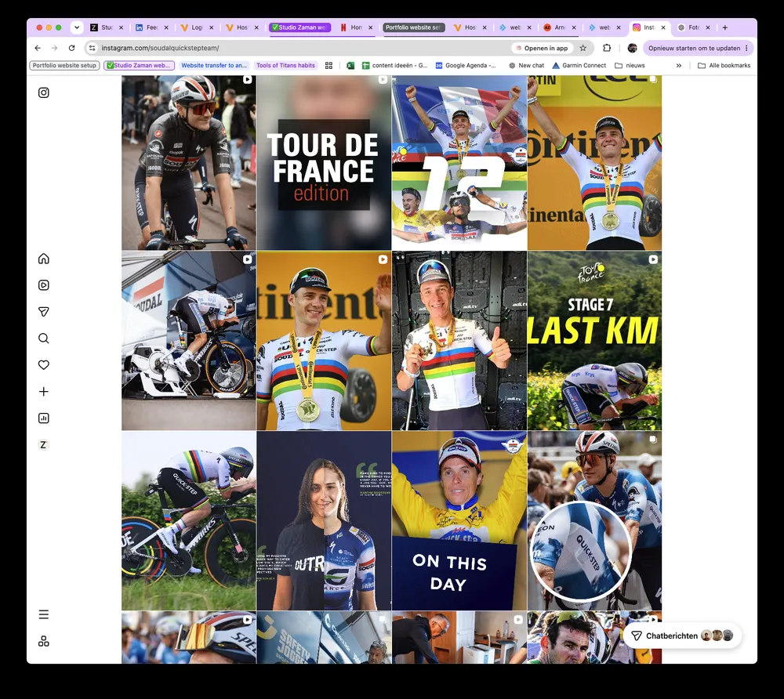
Task: Open rider with circular sleeve zoom post
Action: 594,520
